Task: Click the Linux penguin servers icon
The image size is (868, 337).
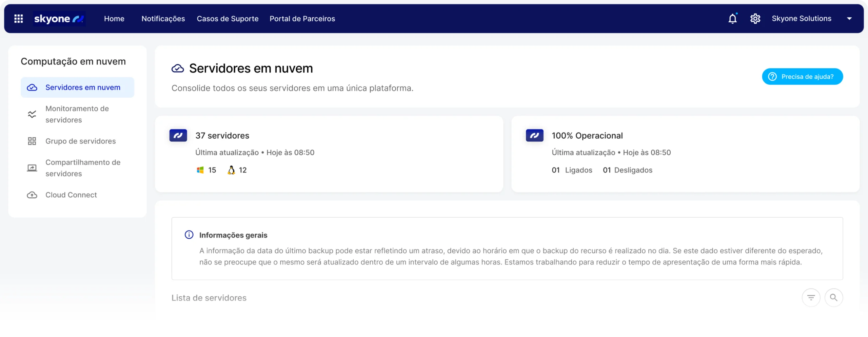Action: tap(231, 170)
